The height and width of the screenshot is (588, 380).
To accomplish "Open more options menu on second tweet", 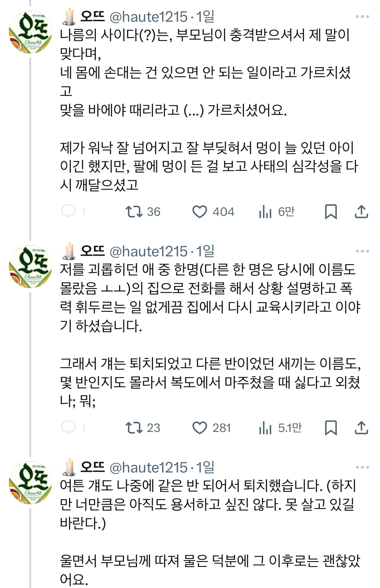I will coord(362,251).
